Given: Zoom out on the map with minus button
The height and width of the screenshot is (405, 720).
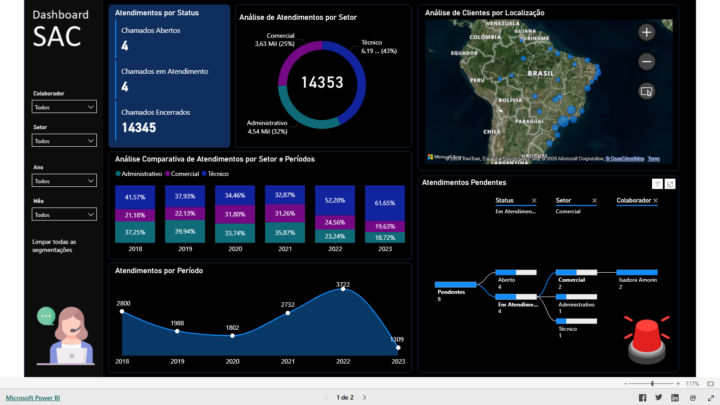Looking at the screenshot, I should point(646,61).
